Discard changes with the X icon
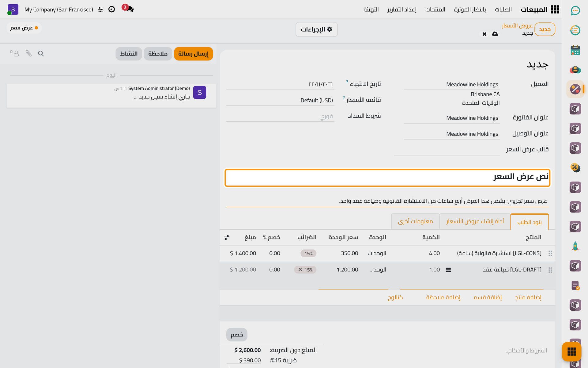The image size is (588, 368). coord(484,34)
